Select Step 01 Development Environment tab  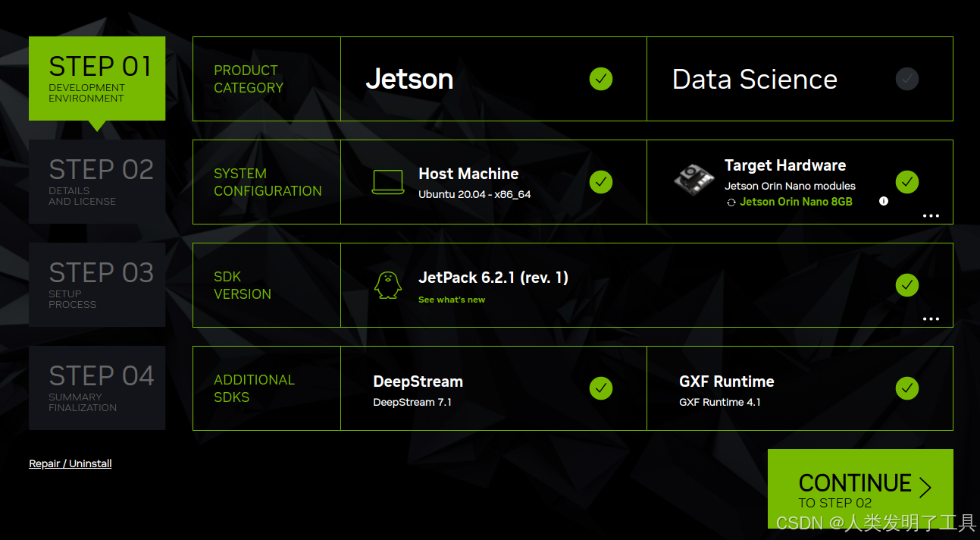point(97,79)
